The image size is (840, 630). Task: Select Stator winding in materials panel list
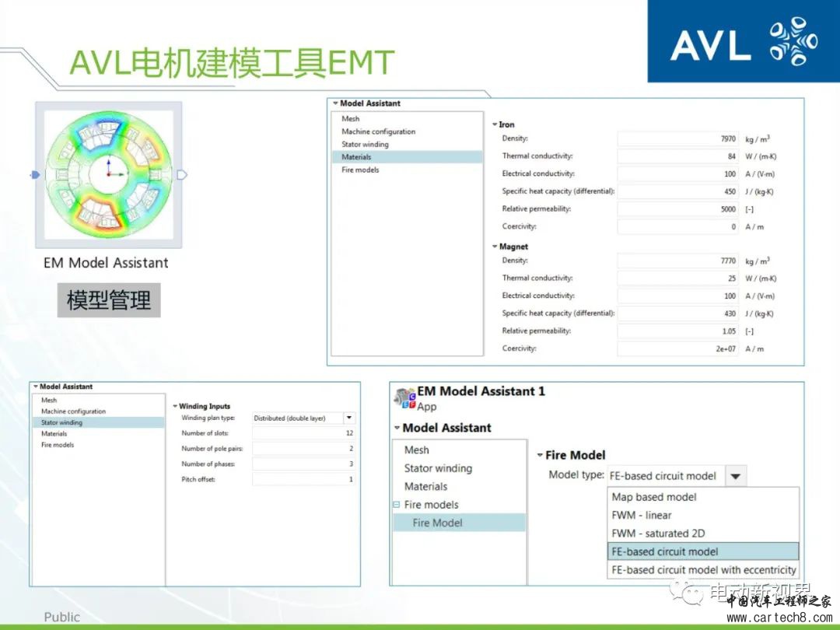[365, 145]
